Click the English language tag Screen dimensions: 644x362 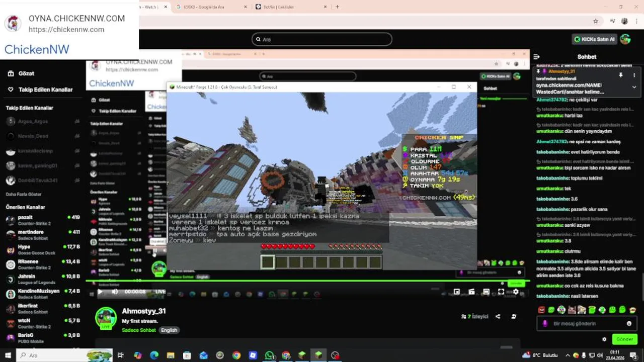[169, 330]
